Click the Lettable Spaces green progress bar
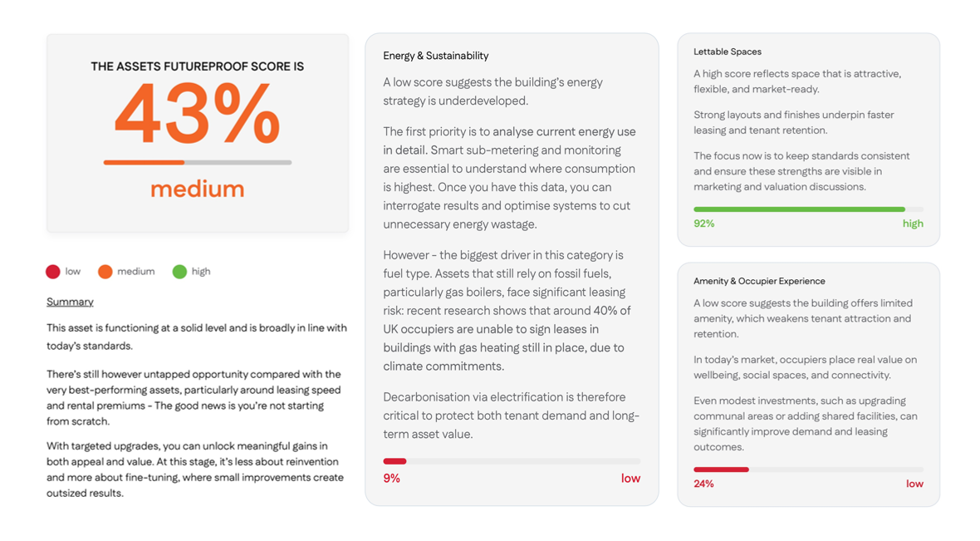980x541 pixels. [x=808, y=209]
